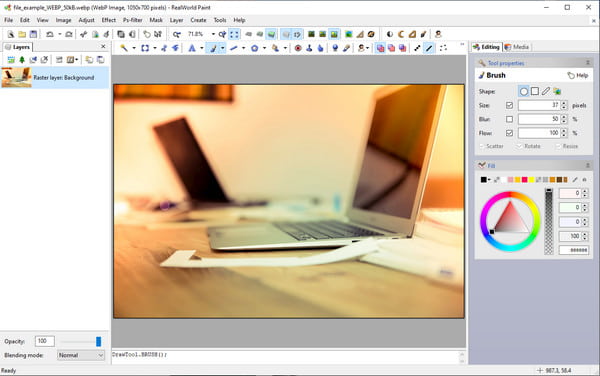Screen dimensions: 600x376
Task: Select the Color dropper tool
Action: click(346, 48)
